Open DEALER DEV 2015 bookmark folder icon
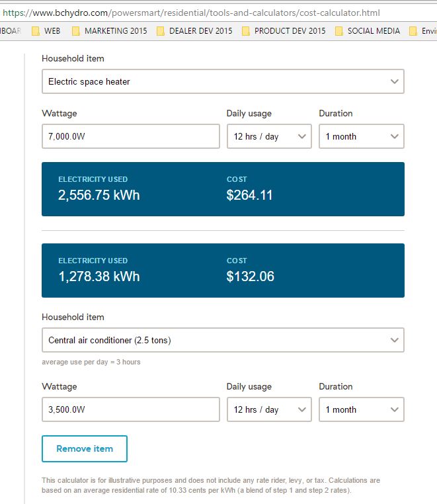This screenshot has width=437, height=504. point(161,31)
